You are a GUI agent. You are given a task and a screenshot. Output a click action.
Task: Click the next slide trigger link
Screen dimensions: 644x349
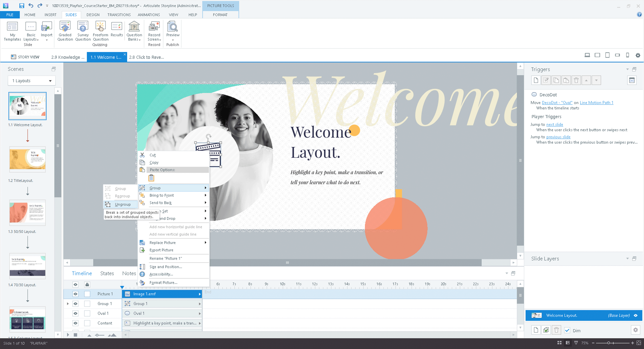(555, 124)
